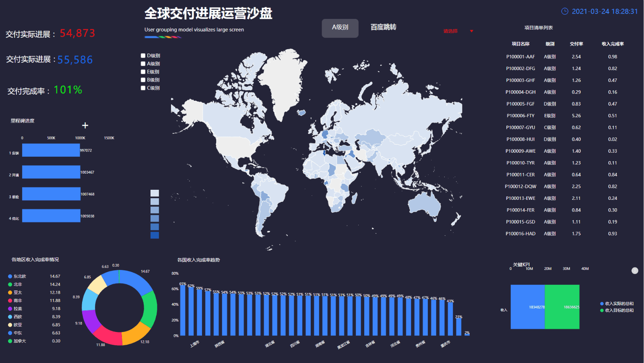Click the 1安装 milestone progress bar
The height and width of the screenshot is (363, 644).
[51, 150]
